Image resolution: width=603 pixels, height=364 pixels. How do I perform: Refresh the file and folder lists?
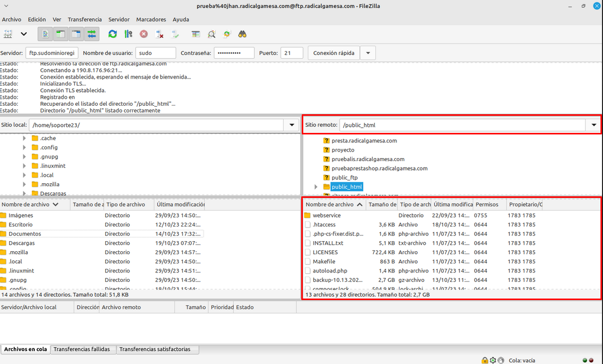(112, 34)
